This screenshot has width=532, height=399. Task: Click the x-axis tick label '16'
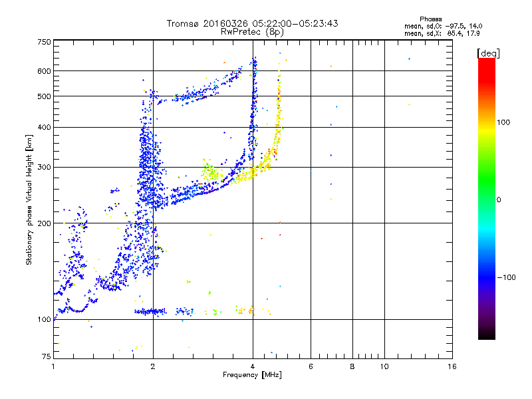click(452, 366)
